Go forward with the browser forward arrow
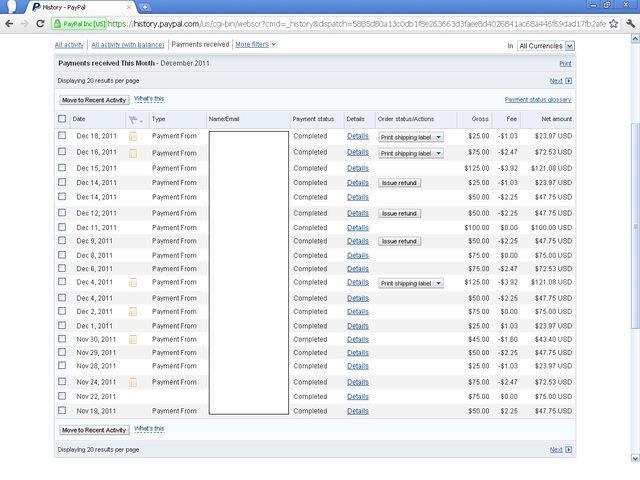Screen dimensions: 640x480 pyautogui.click(x=24, y=24)
